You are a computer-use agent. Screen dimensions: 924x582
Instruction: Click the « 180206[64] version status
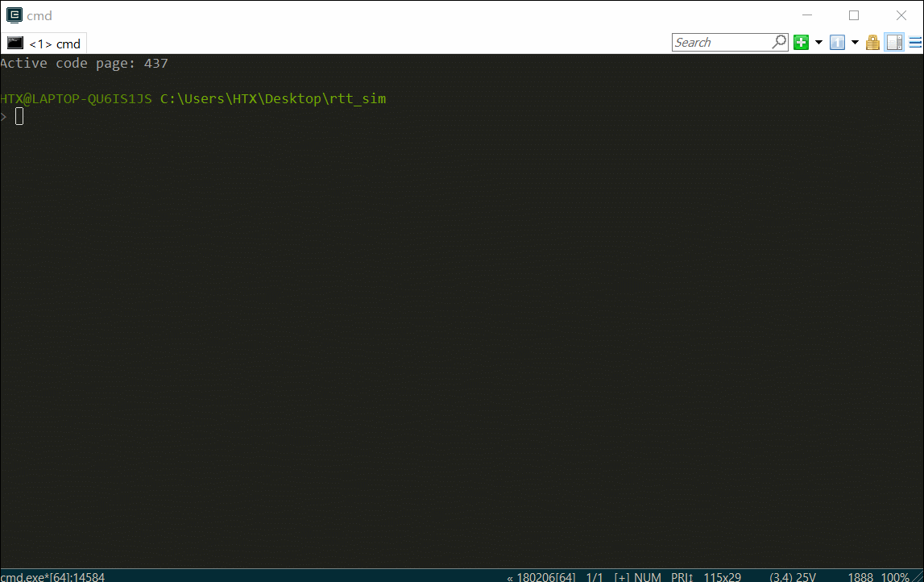(541, 576)
